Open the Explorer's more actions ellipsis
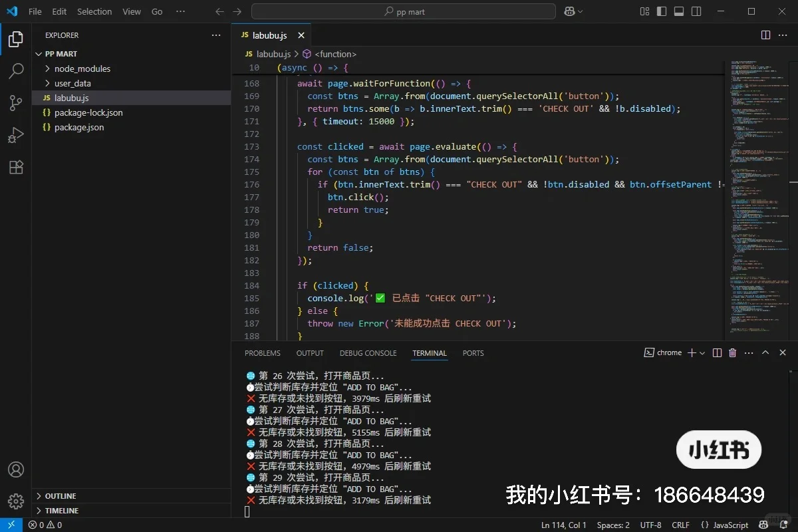This screenshot has height=532, width=798. 216,35
